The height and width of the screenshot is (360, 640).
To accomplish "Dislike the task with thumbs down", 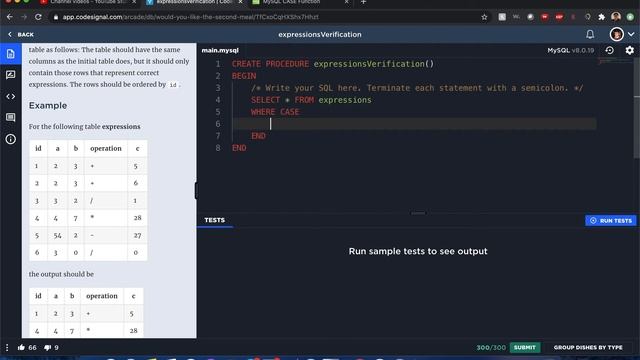I will pyautogui.click(x=48, y=348).
